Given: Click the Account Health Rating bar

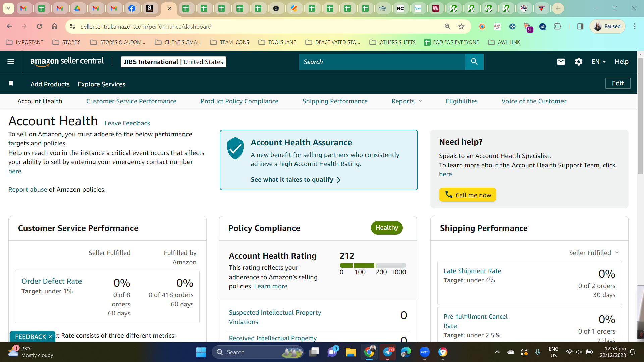Looking at the screenshot, I should pos(373,265).
